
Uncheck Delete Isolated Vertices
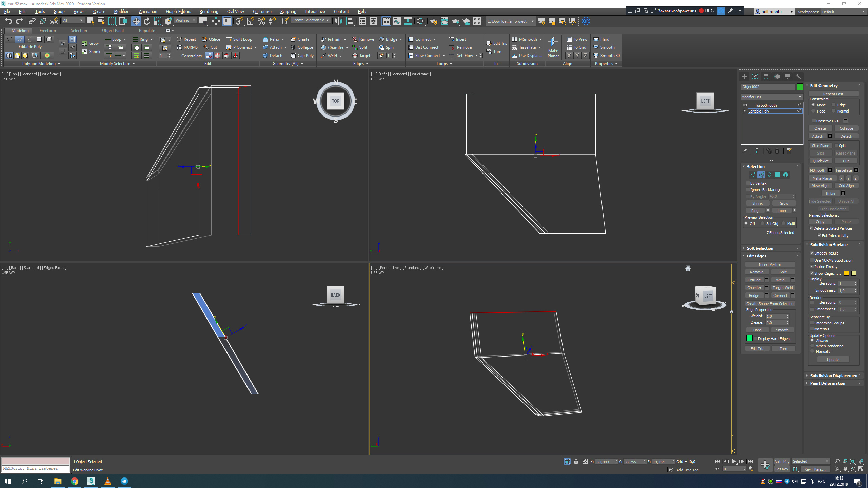(x=811, y=228)
